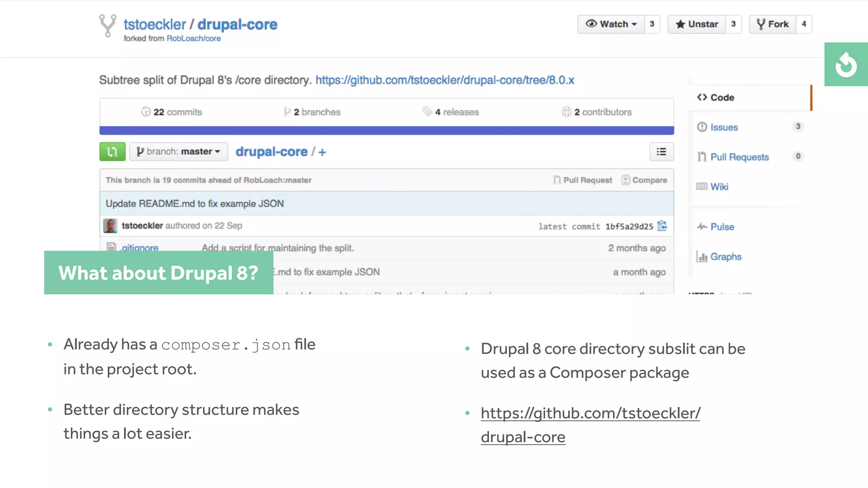View the 22 commits
Viewport: 868px width, 488px height.
(172, 112)
